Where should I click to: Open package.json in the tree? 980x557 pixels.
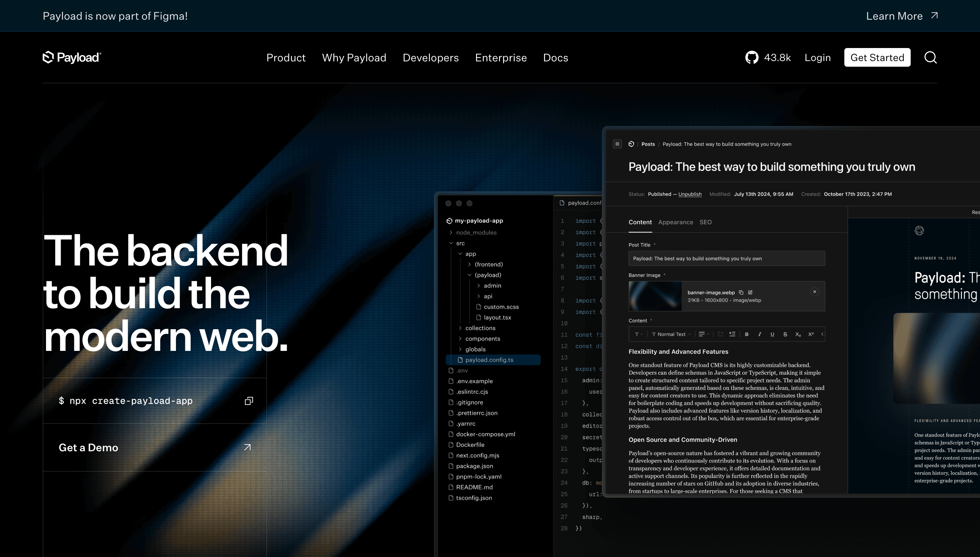click(471, 466)
